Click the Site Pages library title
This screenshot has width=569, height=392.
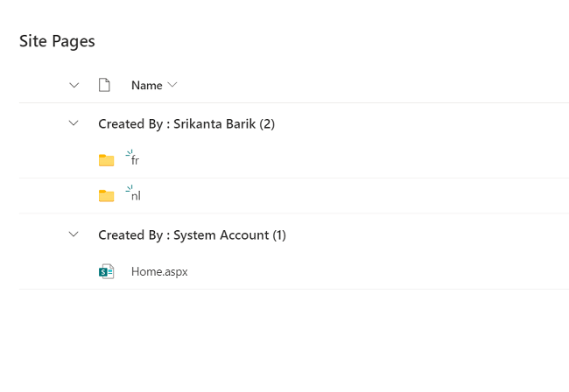point(57,40)
